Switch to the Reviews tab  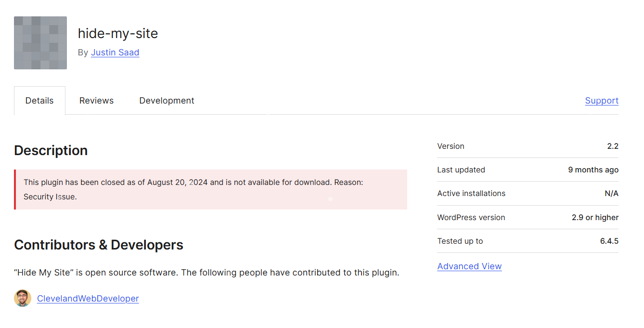(x=96, y=101)
